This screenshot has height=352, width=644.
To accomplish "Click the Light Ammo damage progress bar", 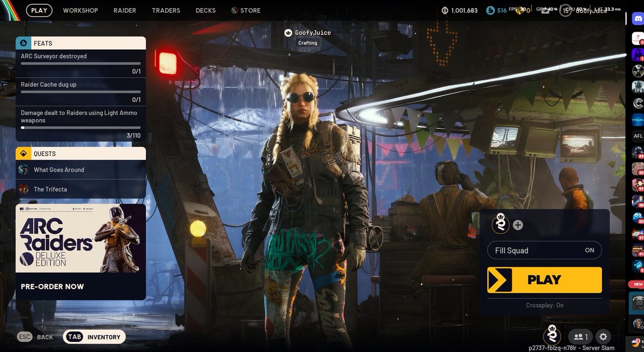I will pos(80,128).
